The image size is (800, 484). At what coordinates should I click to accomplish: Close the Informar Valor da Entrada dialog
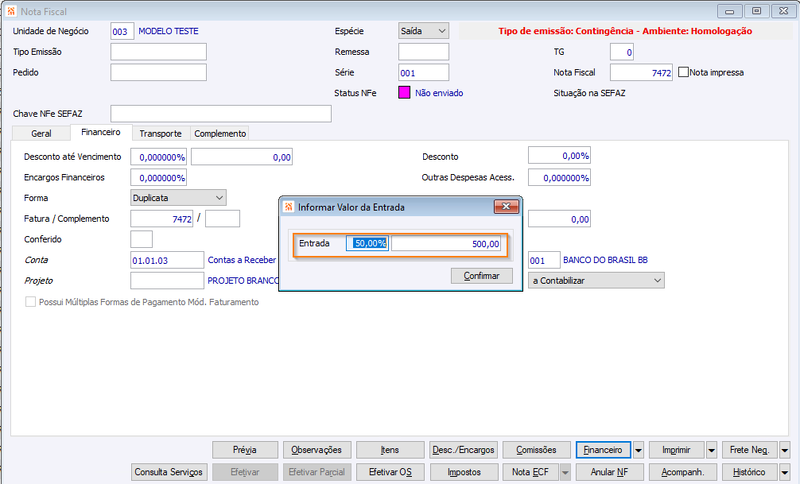pyautogui.click(x=506, y=207)
